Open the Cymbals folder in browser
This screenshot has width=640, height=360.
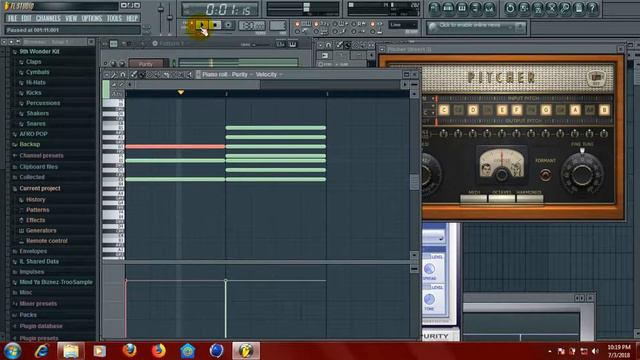38,72
